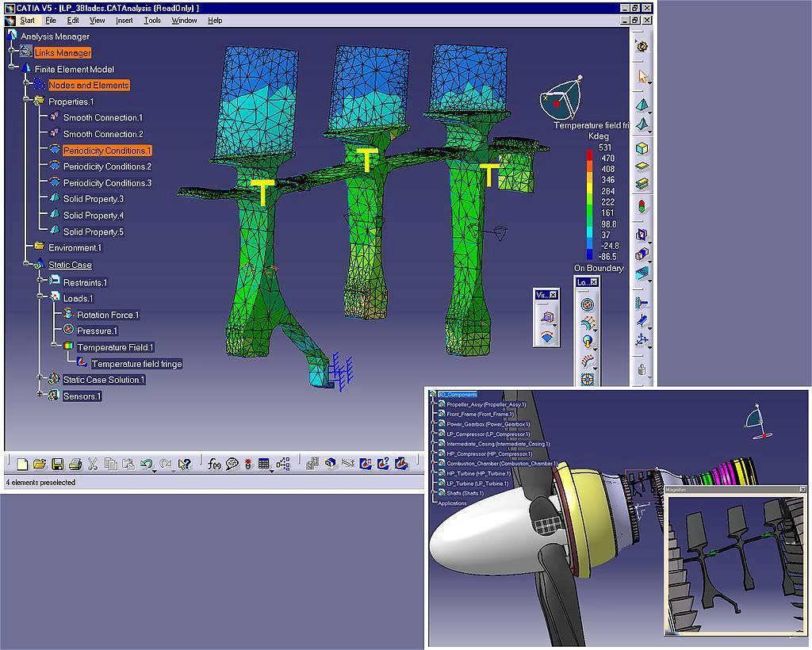The image size is (812, 650).
Task: Click the Copy icon in bottom toolbar
Action: click(x=111, y=464)
